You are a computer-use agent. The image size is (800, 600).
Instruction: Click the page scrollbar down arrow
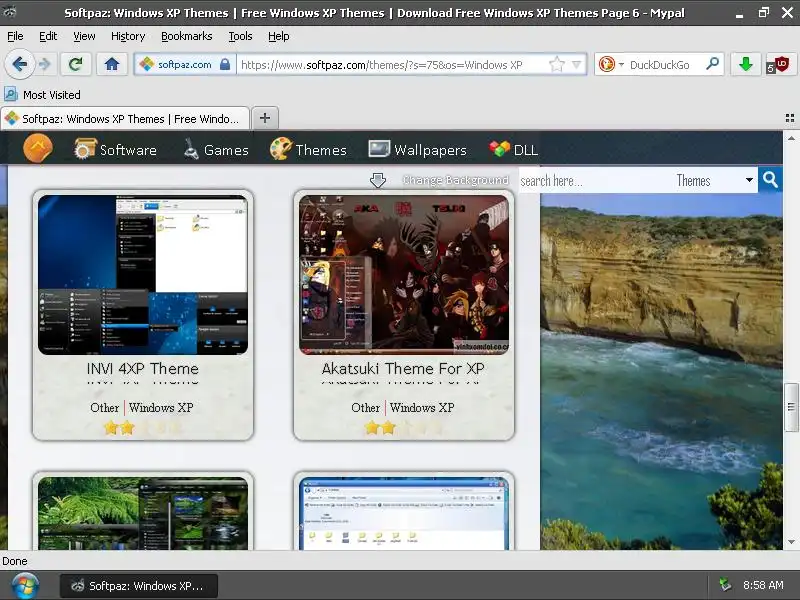791,542
